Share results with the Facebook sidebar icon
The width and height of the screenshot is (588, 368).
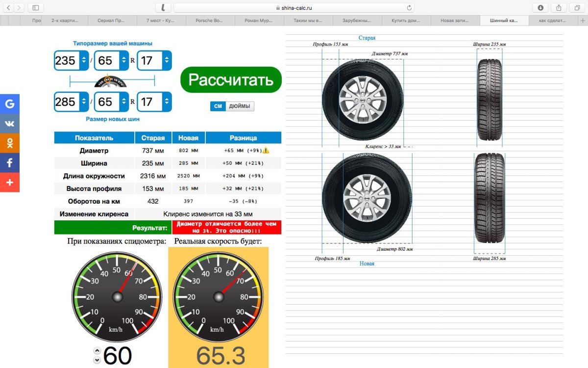pyautogui.click(x=9, y=162)
